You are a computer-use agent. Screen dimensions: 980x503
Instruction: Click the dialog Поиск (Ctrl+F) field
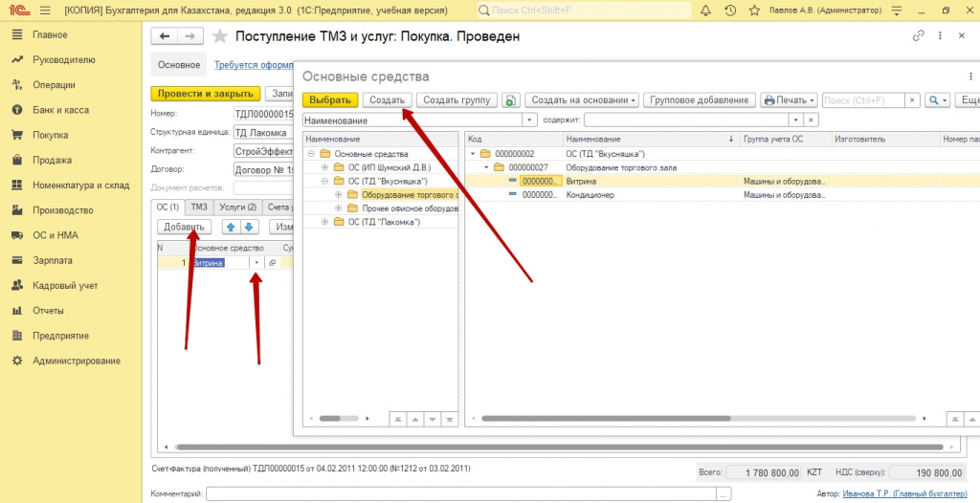(x=864, y=100)
